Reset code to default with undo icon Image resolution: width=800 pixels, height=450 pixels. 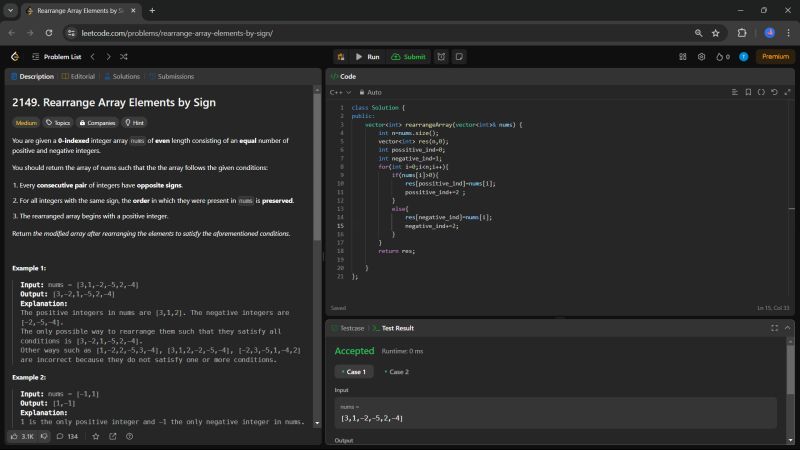pos(773,92)
